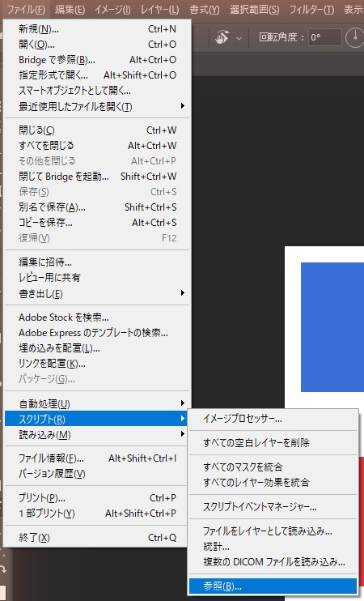Click the blue rectangle on canvas

tap(332, 327)
